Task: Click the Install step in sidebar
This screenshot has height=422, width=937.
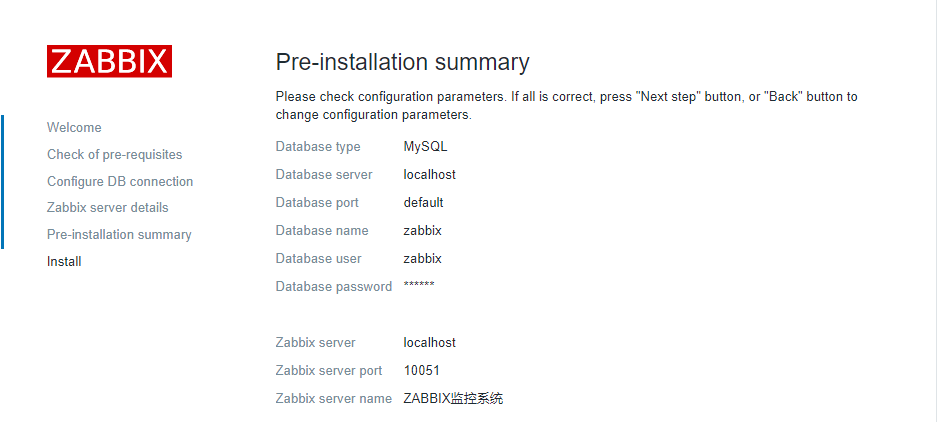Action: click(64, 262)
